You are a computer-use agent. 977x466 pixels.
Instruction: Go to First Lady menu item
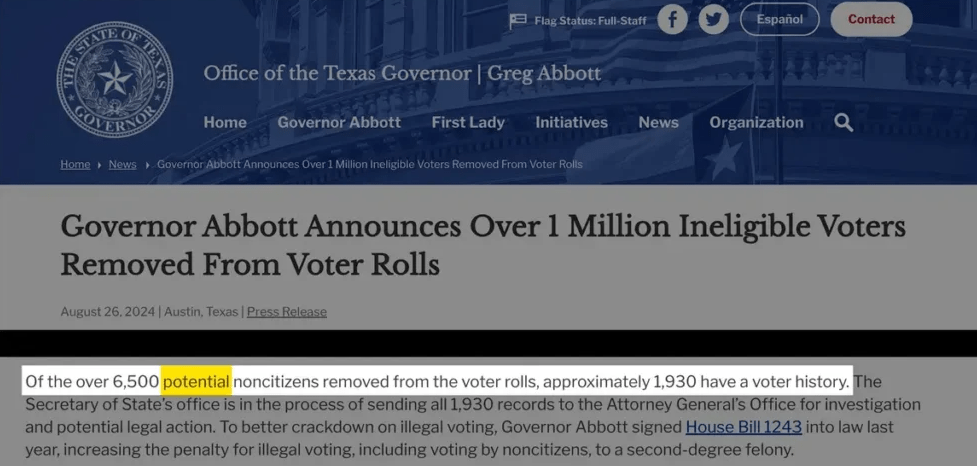point(468,122)
